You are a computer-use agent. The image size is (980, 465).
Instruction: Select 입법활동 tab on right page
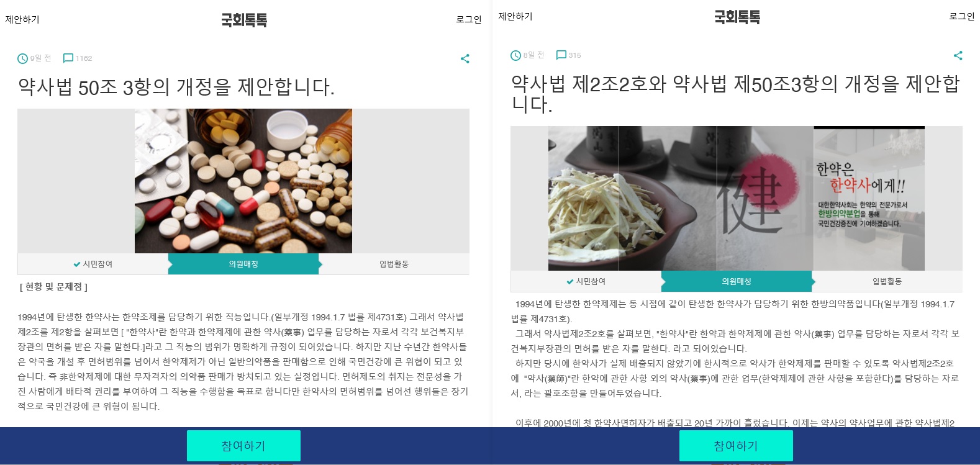[x=887, y=281]
